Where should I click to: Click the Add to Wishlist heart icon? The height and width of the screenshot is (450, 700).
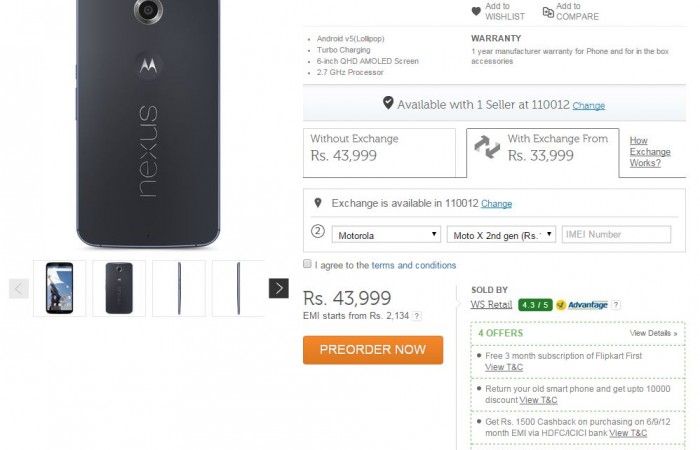477,11
